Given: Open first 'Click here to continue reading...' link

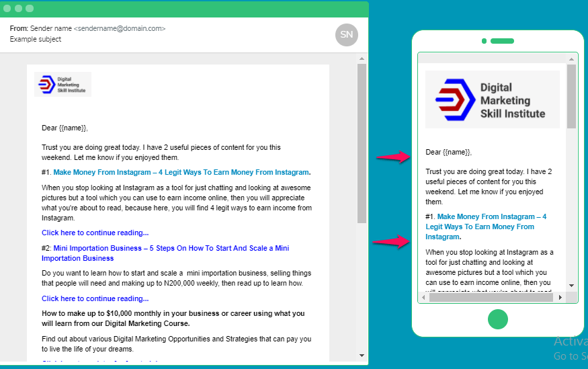Looking at the screenshot, I should [x=95, y=233].
